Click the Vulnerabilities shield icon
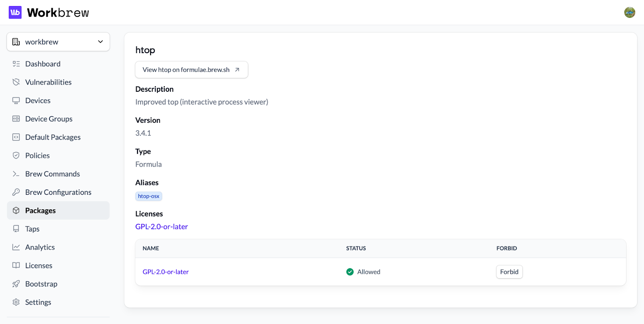 click(x=16, y=82)
